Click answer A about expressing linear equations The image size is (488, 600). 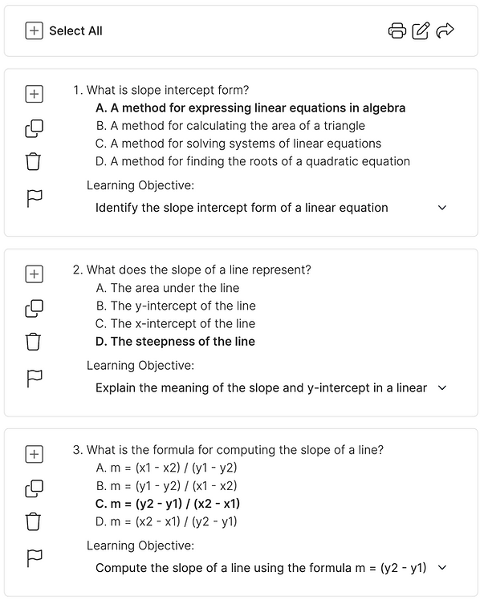(250, 108)
